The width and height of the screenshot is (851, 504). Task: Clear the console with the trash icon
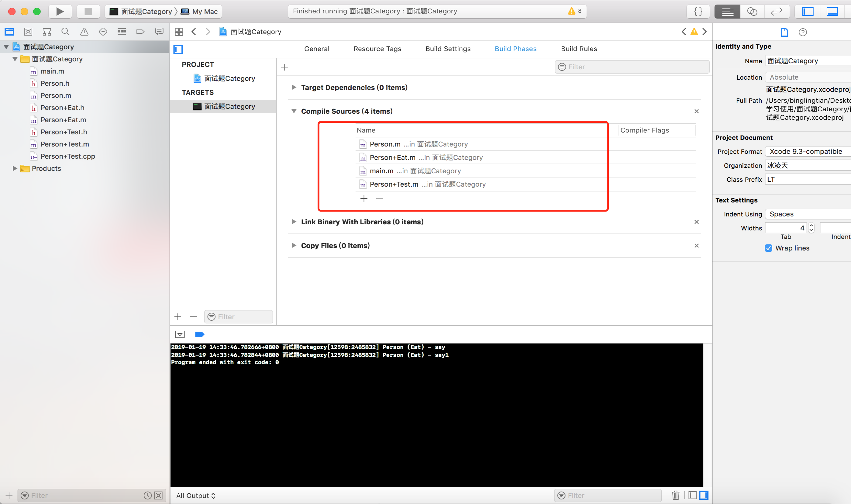coord(675,495)
